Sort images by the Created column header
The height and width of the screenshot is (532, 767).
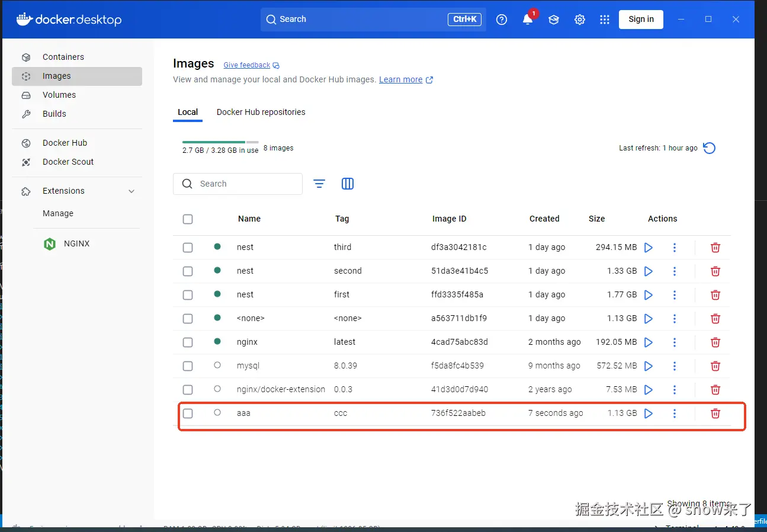tap(544, 219)
